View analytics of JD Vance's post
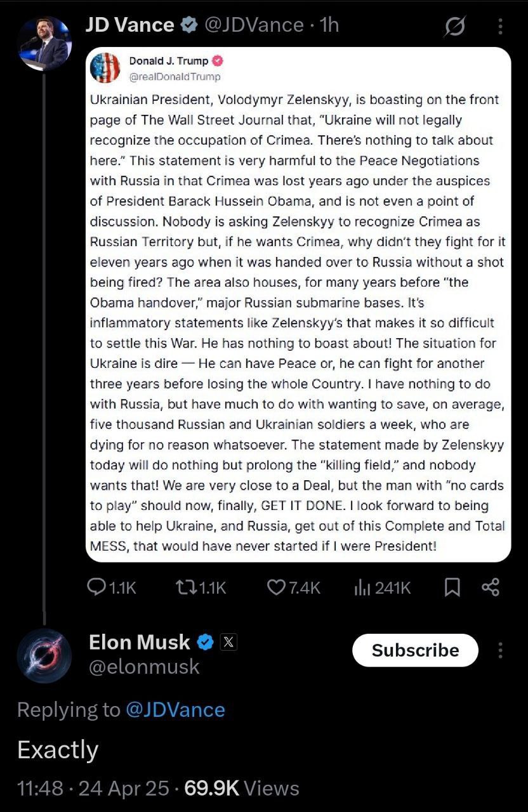Image resolution: width=528 pixels, height=812 pixels. (362, 588)
